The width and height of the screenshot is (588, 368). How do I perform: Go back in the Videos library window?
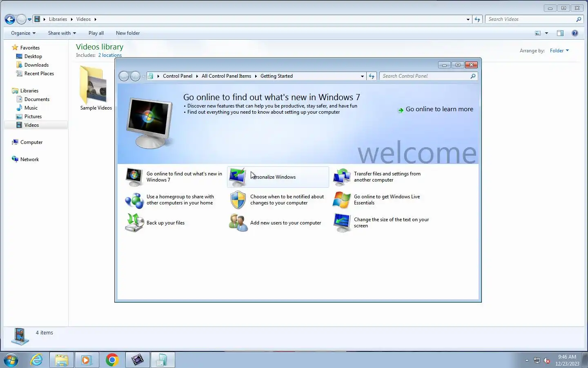pyautogui.click(x=10, y=19)
